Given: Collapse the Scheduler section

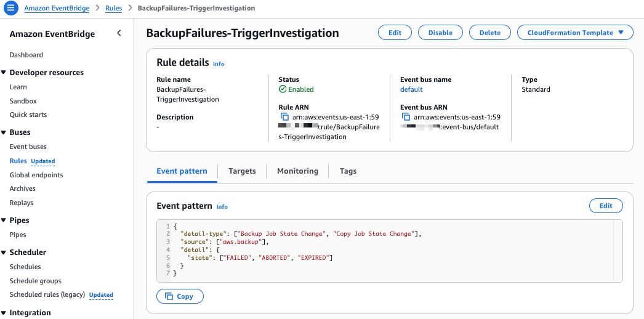Looking at the screenshot, I should coord(4,252).
